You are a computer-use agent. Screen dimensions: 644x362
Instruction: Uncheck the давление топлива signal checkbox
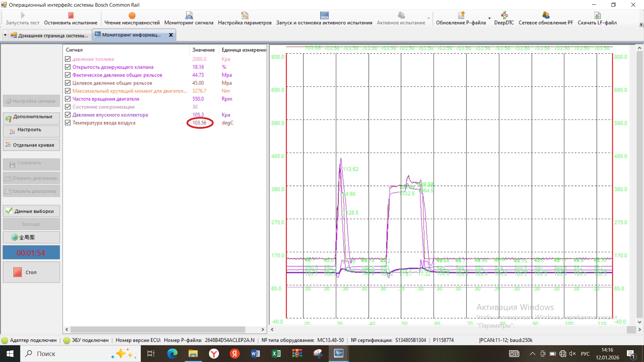click(x=68, y=59)
